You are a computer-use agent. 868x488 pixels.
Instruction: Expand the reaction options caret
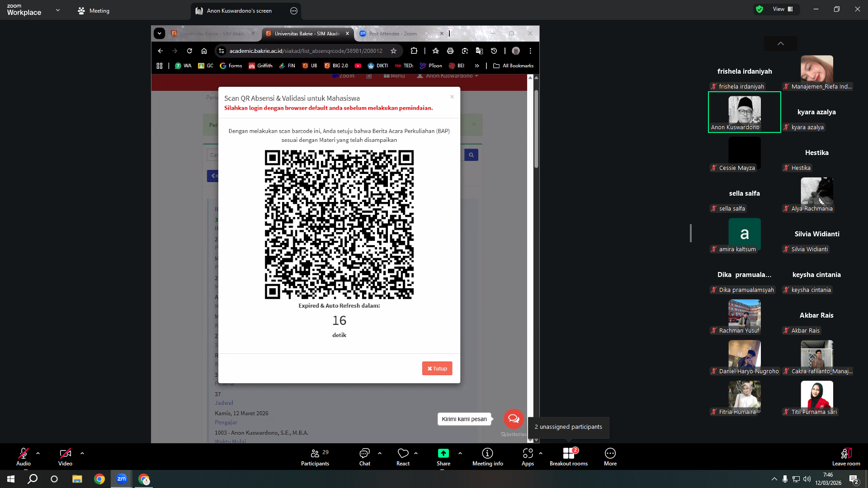tap(416, 453)
